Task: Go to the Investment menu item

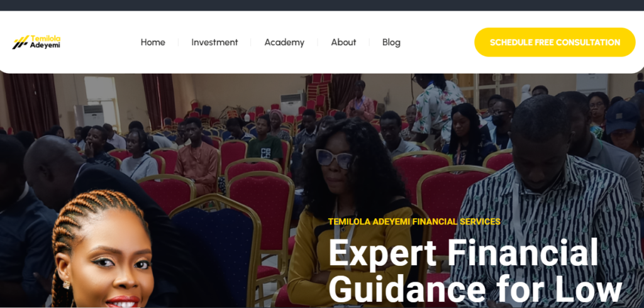Action: [214, 42]
